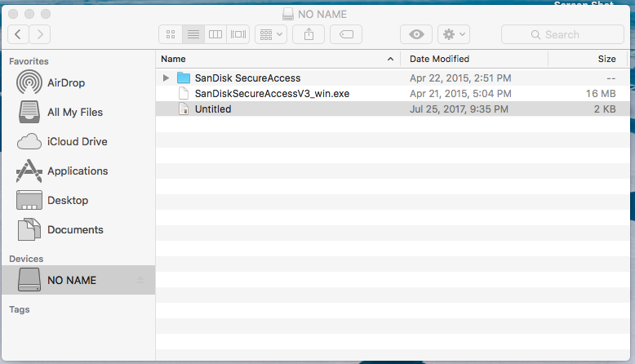635x364 pixels.
Task: Click the Devices section heading
Action: 26,259
